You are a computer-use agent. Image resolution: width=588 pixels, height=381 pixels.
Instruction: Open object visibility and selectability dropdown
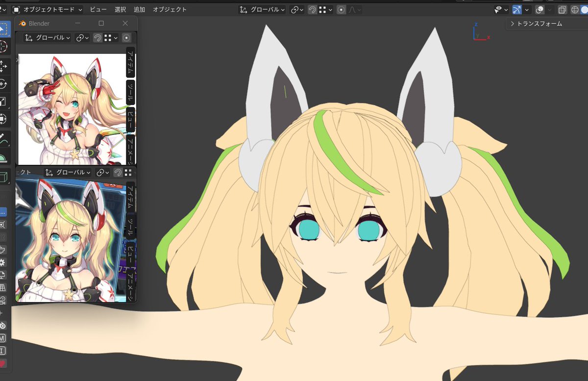(x=501, y=9)
